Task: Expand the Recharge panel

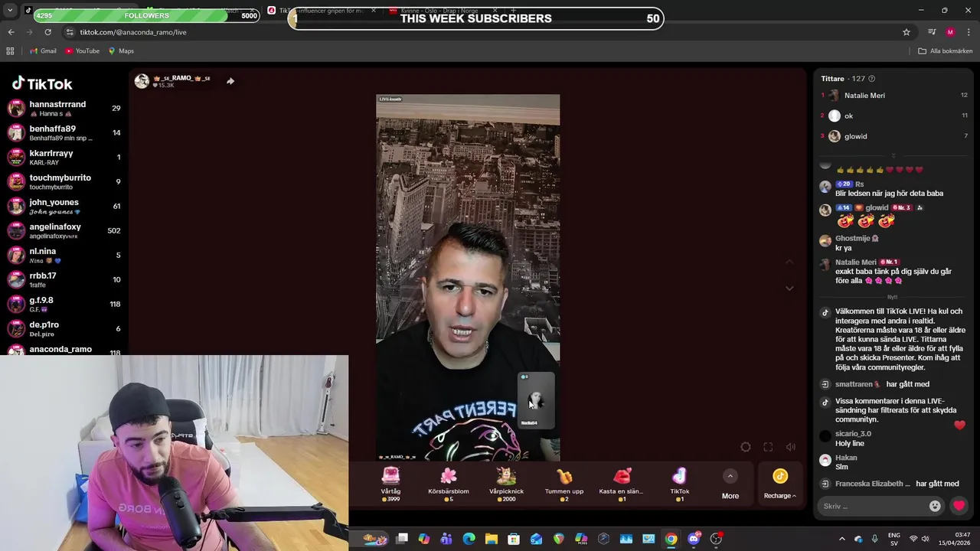Action: 780,485
